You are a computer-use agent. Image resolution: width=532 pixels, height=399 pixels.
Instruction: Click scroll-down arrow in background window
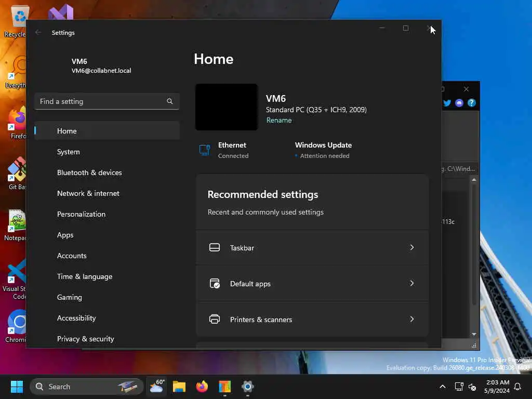point(474,334)
